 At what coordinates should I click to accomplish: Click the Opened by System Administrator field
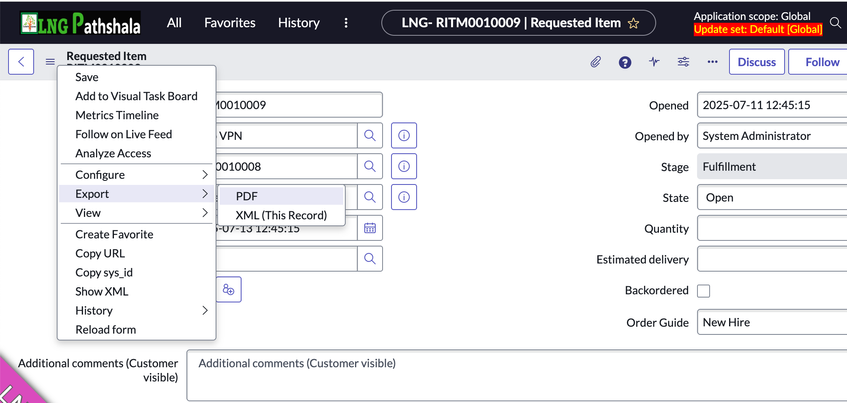click(772, 136)
